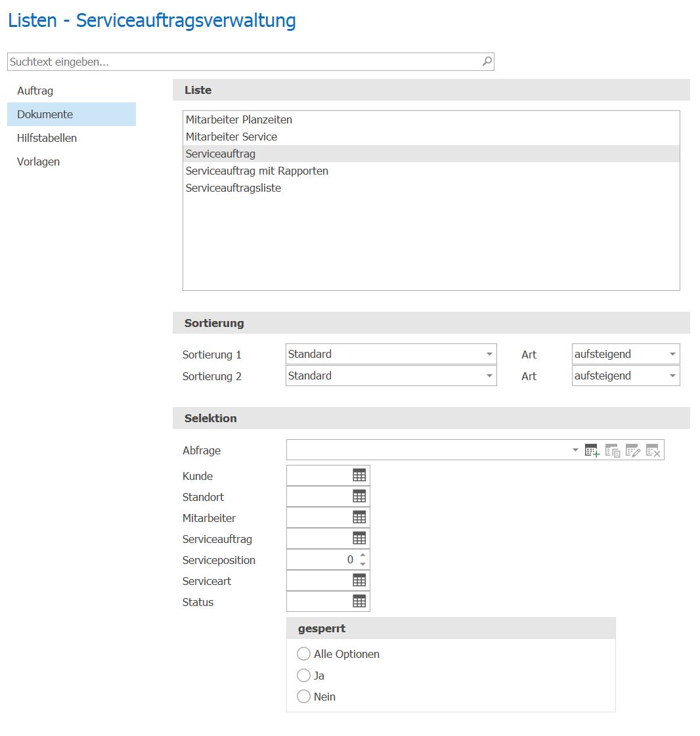Open the Dokumente section
Screen dimensions: 700x736
coord(72,114)
